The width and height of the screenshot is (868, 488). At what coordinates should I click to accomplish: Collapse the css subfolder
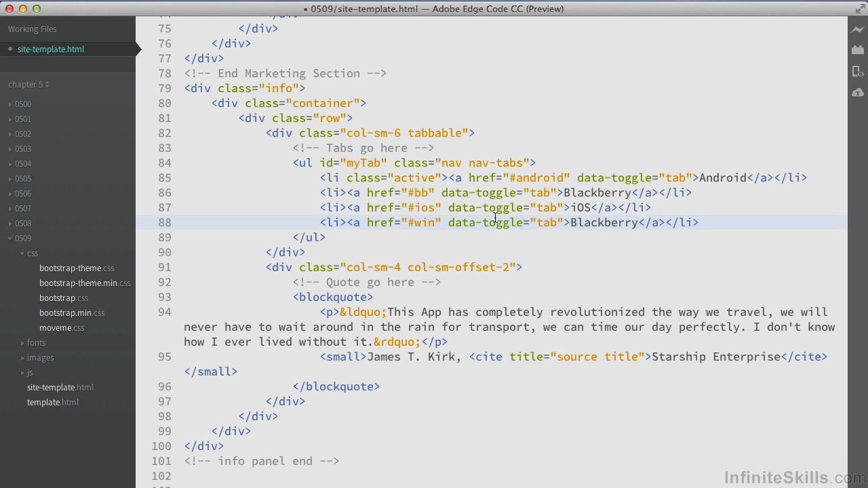22,253
